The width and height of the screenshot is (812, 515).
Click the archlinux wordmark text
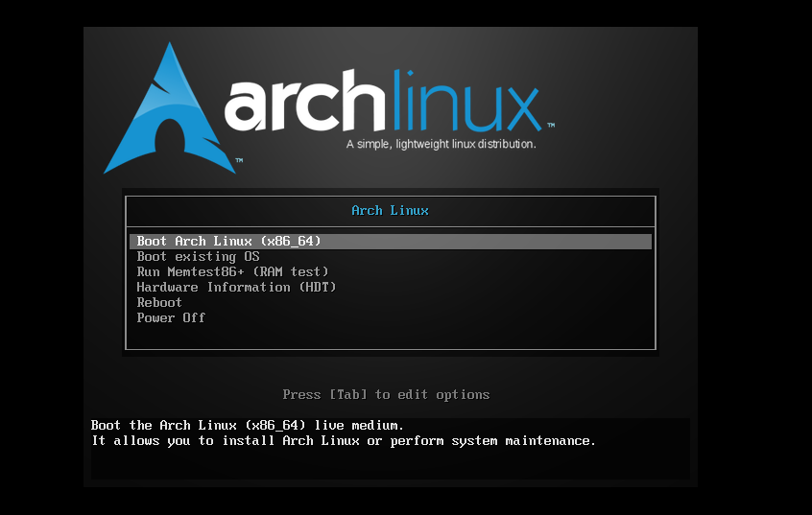(x=384, y=102)
